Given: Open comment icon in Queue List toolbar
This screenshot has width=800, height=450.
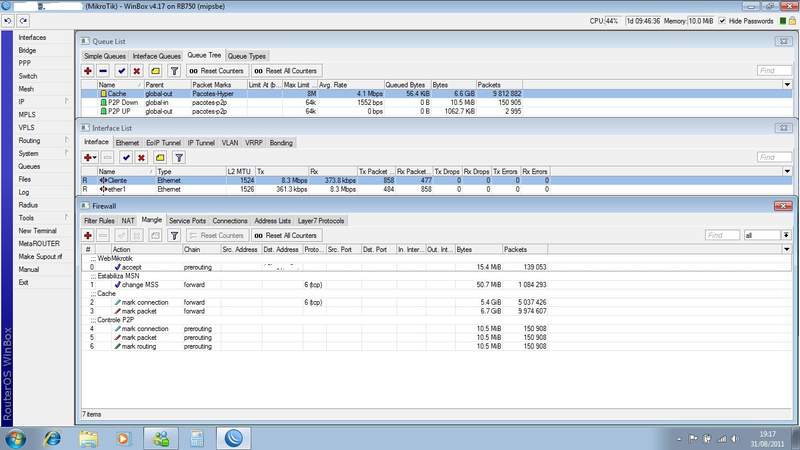Looking at the screenshot, I should 155,71.
